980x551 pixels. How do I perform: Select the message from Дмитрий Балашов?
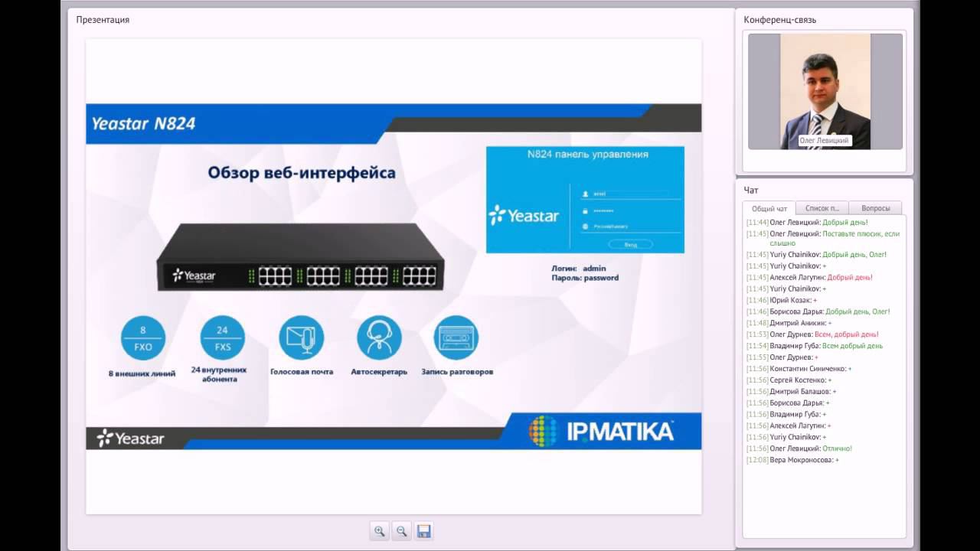[792, 392]
